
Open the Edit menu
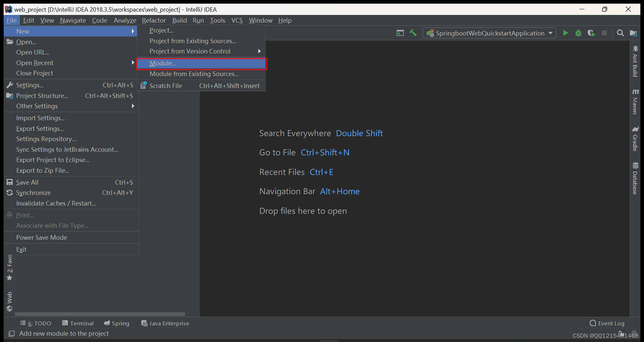coord(29,20)
